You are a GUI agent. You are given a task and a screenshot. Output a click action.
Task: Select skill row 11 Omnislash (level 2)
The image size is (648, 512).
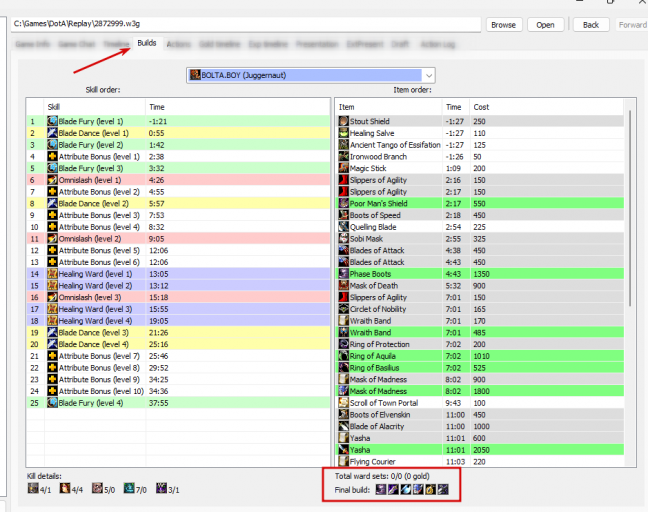click(179, 239)
